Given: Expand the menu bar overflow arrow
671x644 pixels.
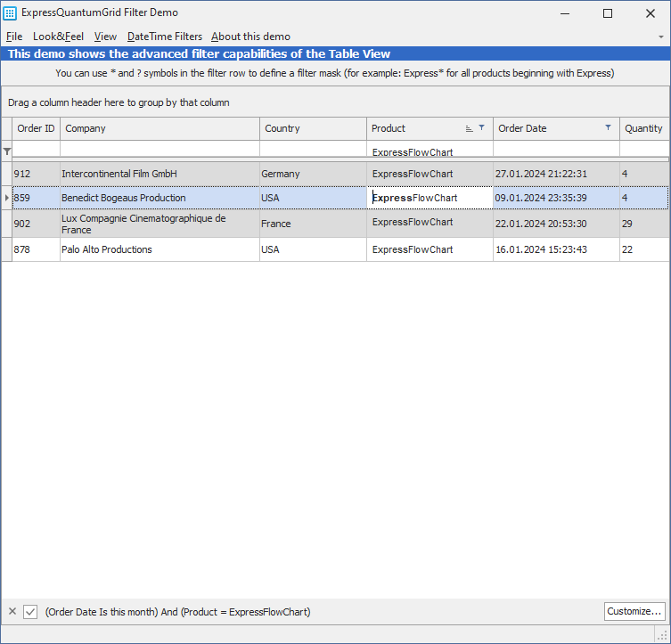Looking at the screenshot, I should pyautogui.click(x=660, y=37).
